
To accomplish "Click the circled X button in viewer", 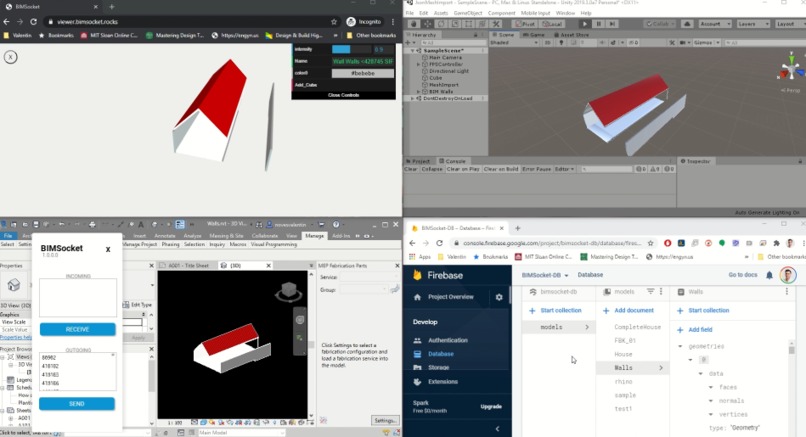I will [x=10, y=57].
